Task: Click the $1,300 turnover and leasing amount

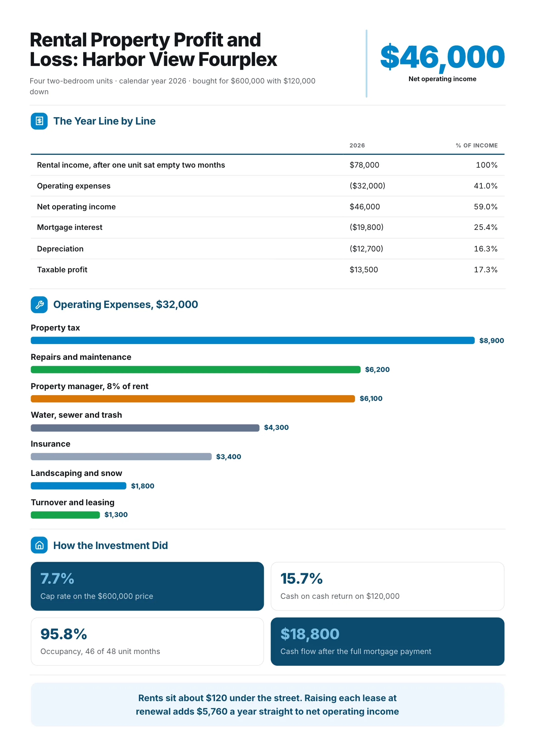Action: [116, 515]
